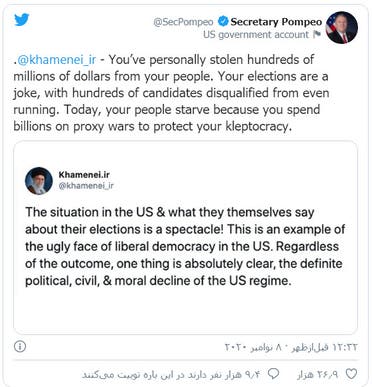
Task: Click Pompeo's tweet text about kleptocracy
Action: tap(171, 93)
